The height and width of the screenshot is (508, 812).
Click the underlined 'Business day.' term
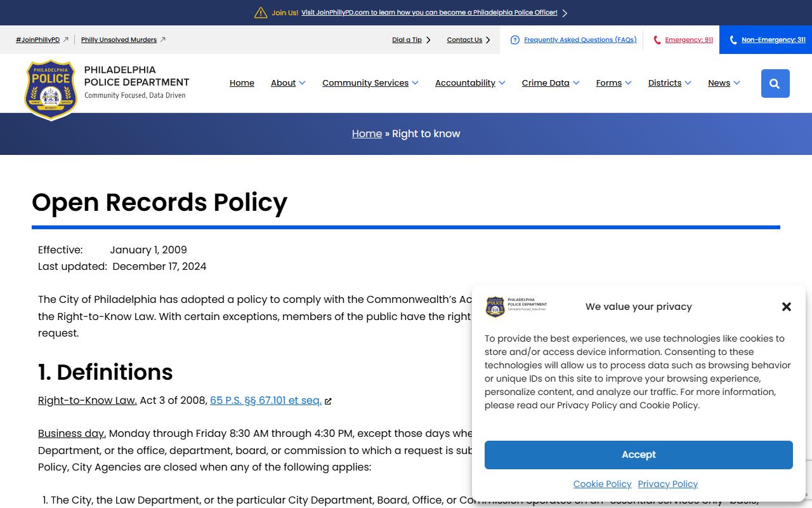tap(72, 434)
